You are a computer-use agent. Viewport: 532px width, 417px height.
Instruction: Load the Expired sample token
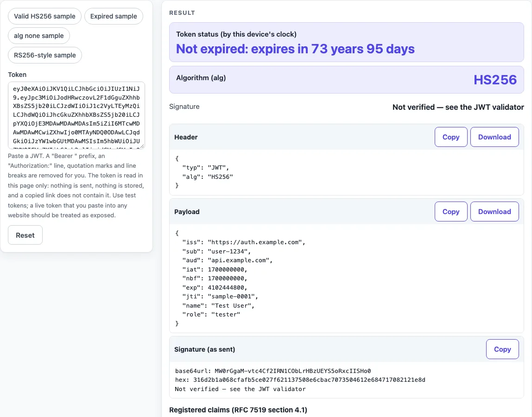(x=114, y=16)
